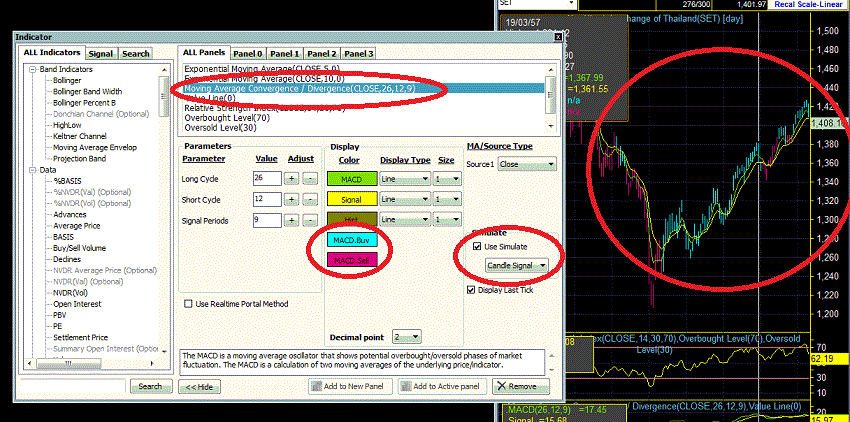Select Bollinger in the indicator tree

67,80
